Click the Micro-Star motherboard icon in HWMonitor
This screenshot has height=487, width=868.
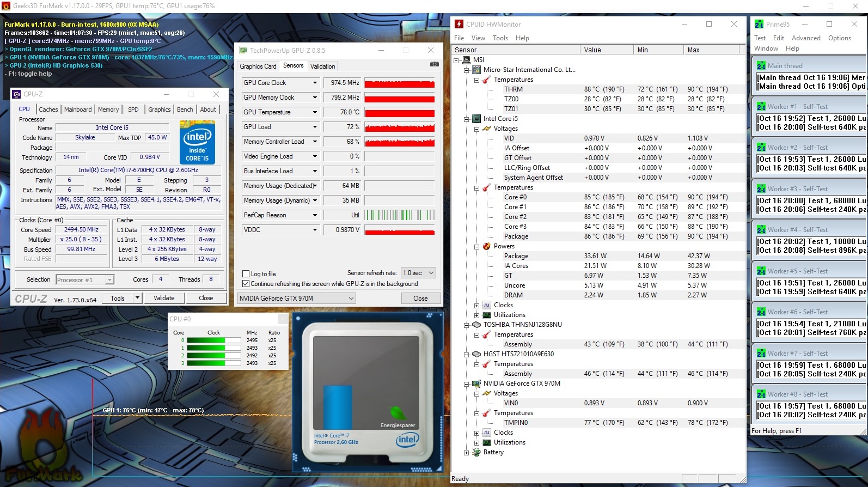[x=476, y=70]
